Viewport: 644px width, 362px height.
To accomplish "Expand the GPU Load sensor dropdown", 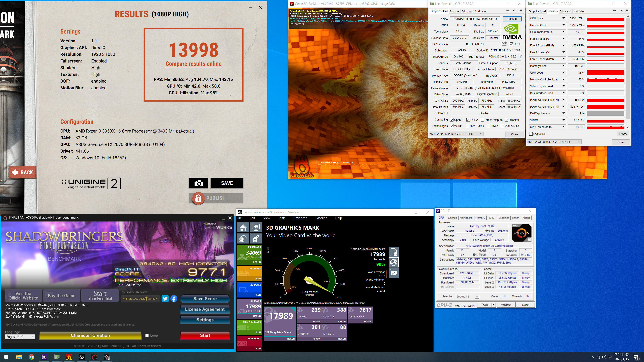I will (x=563, y=73).
